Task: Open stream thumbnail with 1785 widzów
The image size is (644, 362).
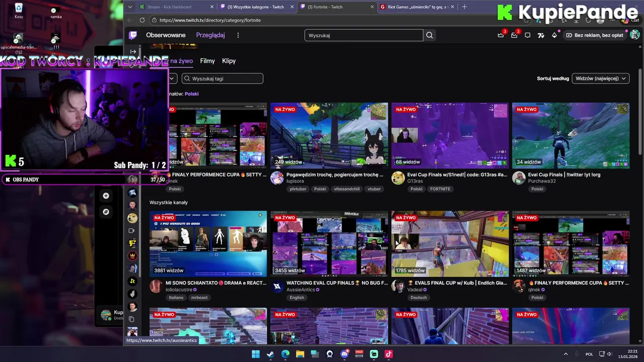Action: [x=450, y=244]
